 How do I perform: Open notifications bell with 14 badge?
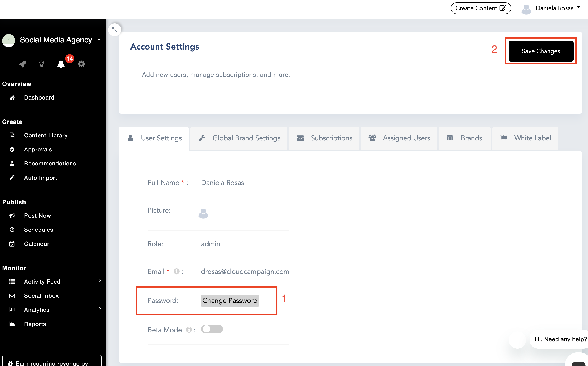coord(61,64)
